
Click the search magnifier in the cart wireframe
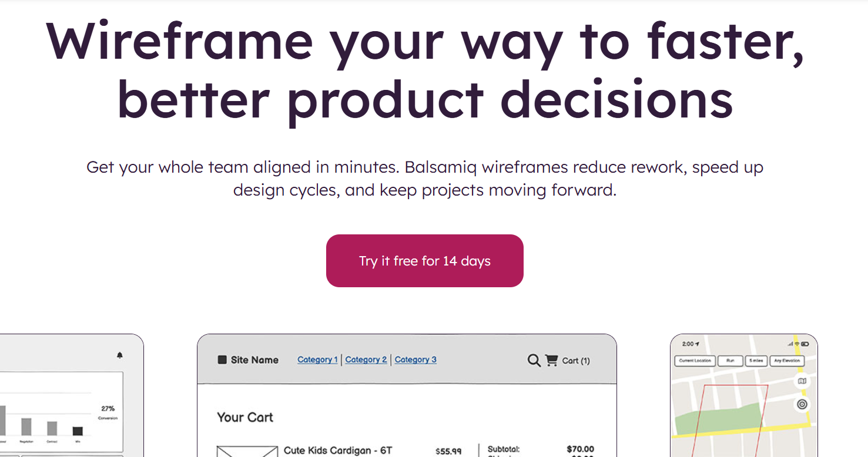tap(534, 361)
